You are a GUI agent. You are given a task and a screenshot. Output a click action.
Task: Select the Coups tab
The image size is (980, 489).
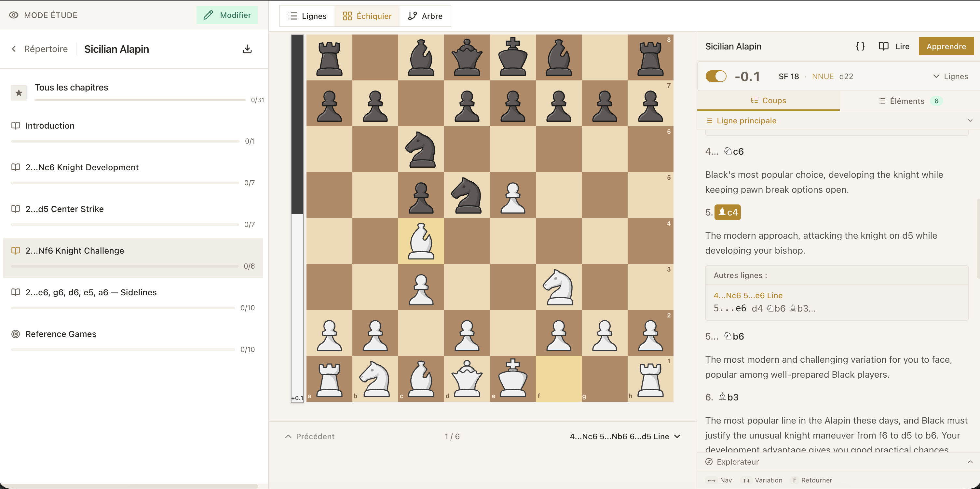(x=768, y=101)
